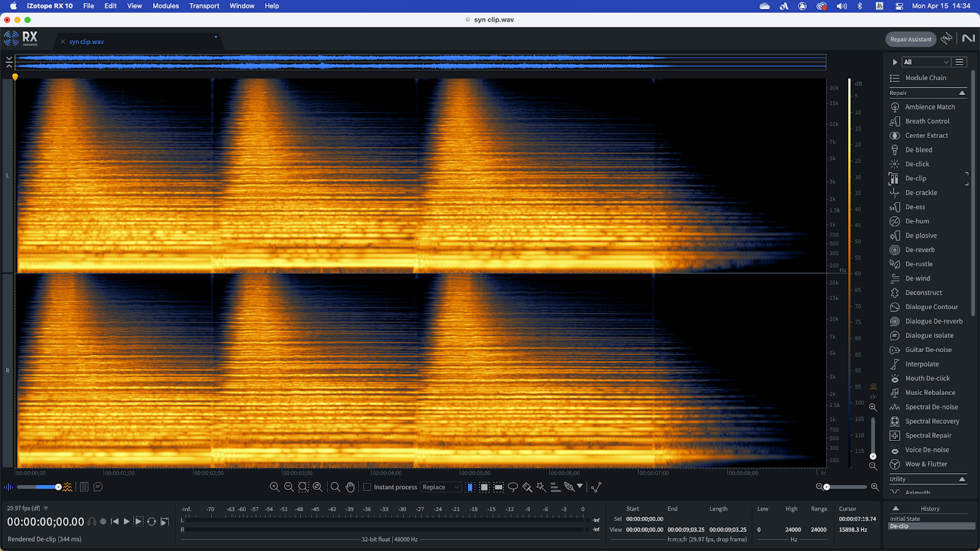Open the Replace instant process mode dropdown
Image resolution: width=980 pixels, height=551 pixels.
pyautogui.click(x=440, y=487)
